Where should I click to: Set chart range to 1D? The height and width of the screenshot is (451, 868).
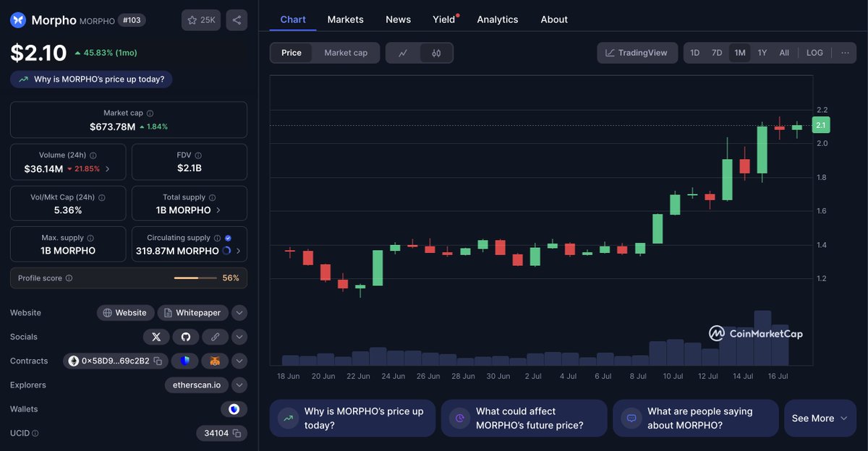click(694, 53)
